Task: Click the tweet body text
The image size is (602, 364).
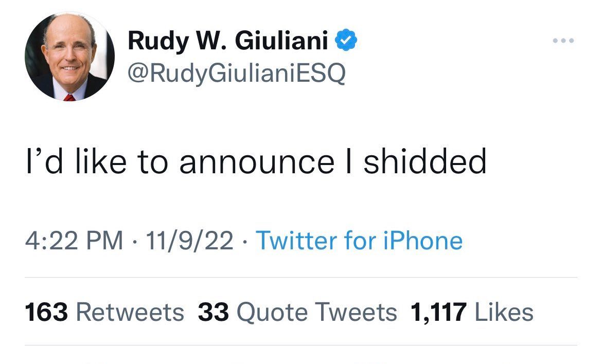Action: (256, 161)
